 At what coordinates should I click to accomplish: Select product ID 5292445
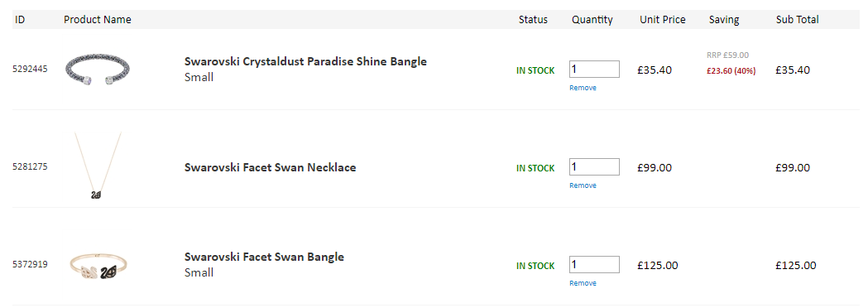pyautogui.click(x=30, y=70)
